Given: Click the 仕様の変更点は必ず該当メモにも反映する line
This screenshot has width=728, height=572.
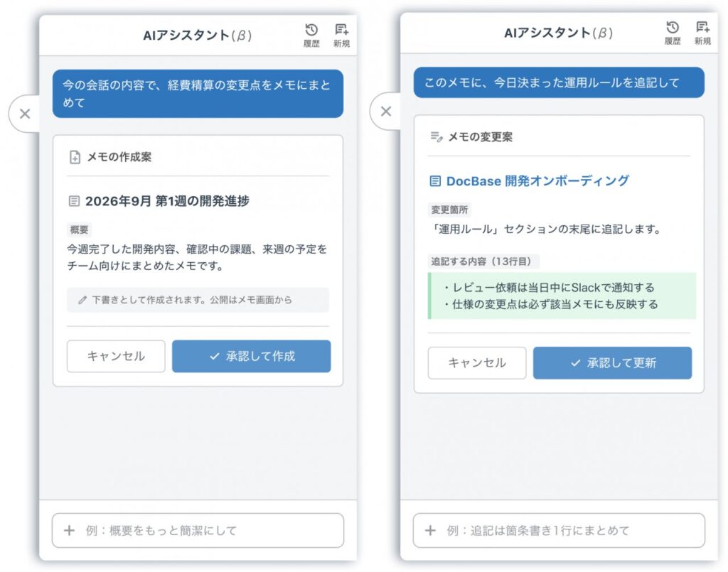Looking at the screenshot, I should click(x=551, y=304).
